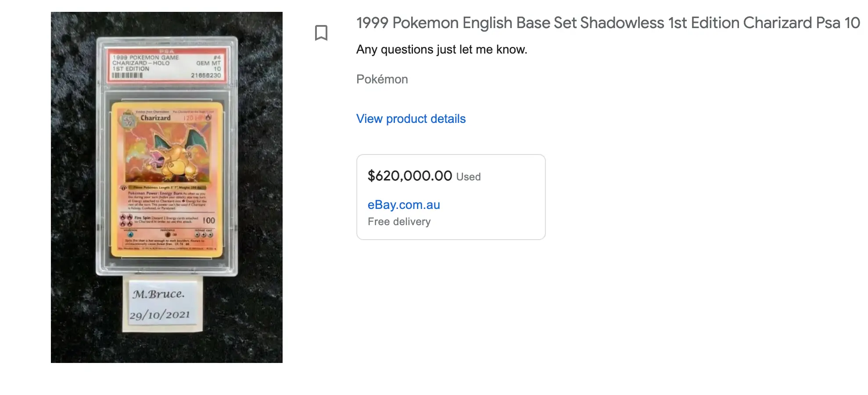This screenshot has height=395, width=868.
Task: Click the $620,000.00 price
Action: tap(409, 176)
